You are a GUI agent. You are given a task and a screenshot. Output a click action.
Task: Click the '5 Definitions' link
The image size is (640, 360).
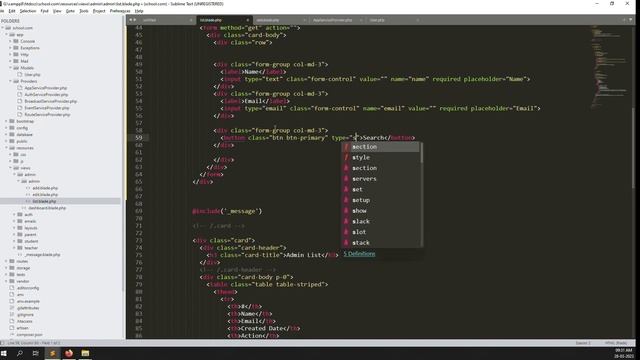click(x=359, y=254)
